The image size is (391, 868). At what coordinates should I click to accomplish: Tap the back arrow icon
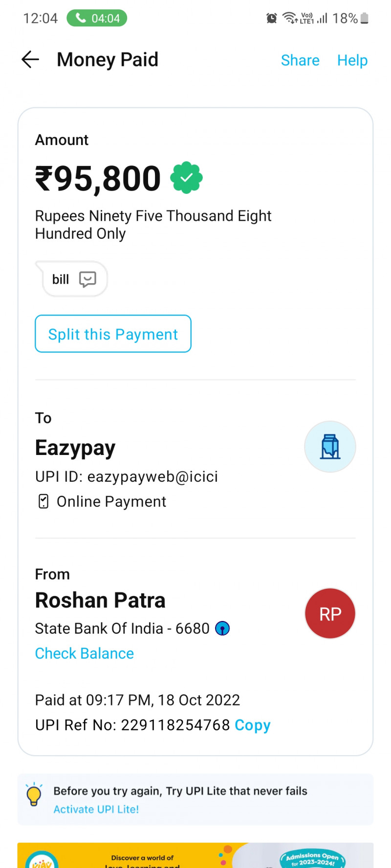(x=30, y=60)
